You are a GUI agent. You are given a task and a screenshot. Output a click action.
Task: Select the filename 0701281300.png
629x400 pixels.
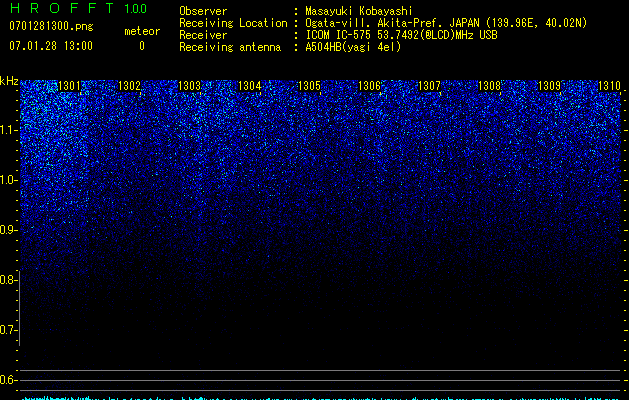coord(51,26)
